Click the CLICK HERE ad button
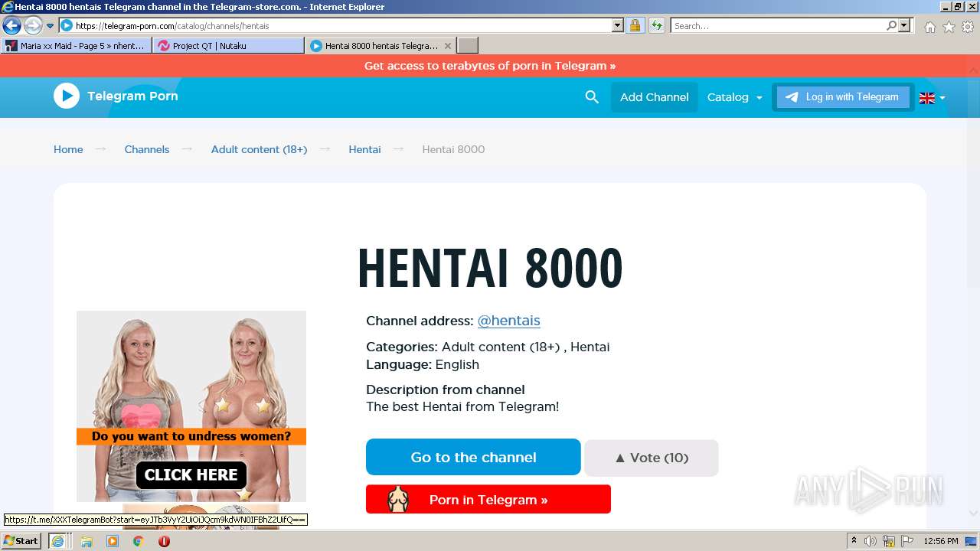 point(191,474)
